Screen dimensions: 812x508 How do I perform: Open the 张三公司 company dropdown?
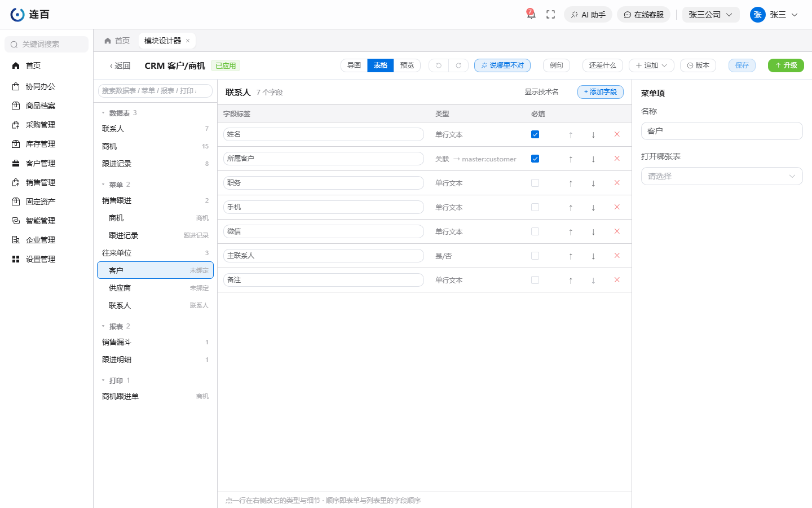710,15
